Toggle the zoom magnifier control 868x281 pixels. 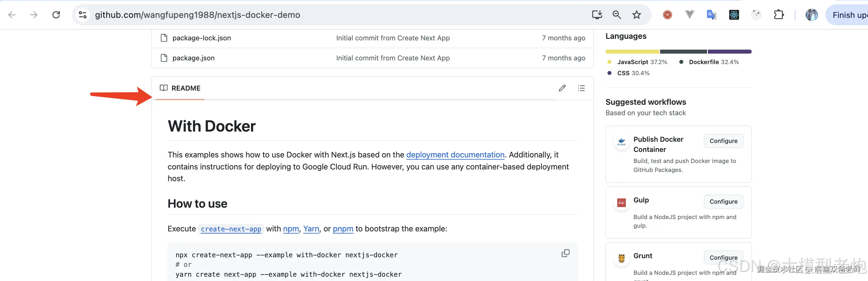[616, 14]
